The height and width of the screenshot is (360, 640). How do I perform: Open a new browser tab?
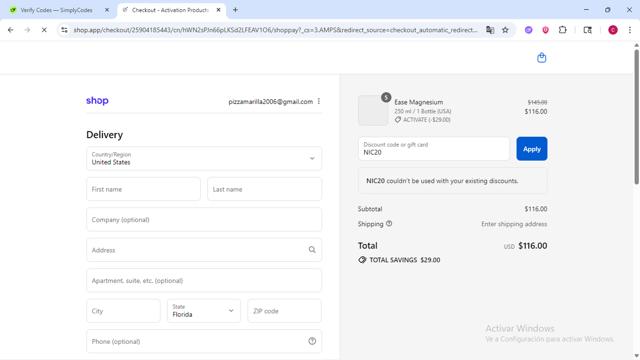235,10
